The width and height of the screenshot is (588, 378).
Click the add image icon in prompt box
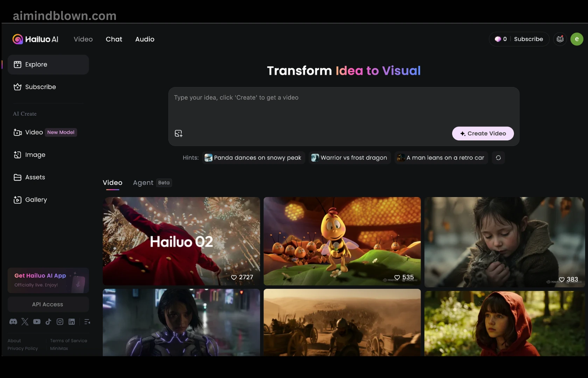point(178,133)
